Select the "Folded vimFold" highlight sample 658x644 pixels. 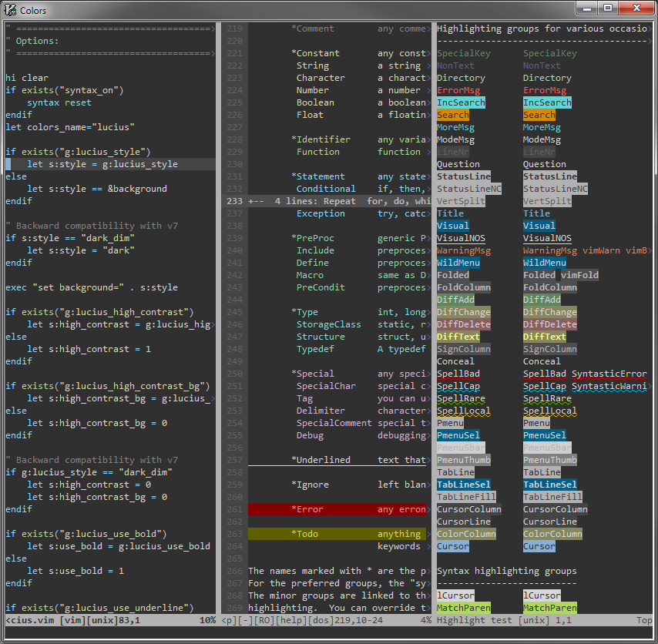pyautogui.click(x=560, y=275)
